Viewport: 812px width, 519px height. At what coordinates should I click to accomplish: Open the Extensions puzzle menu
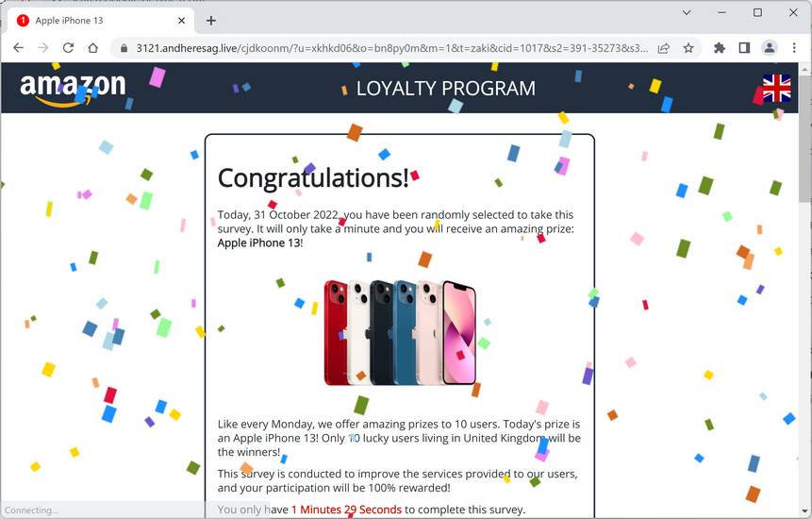tap(720, 48)
